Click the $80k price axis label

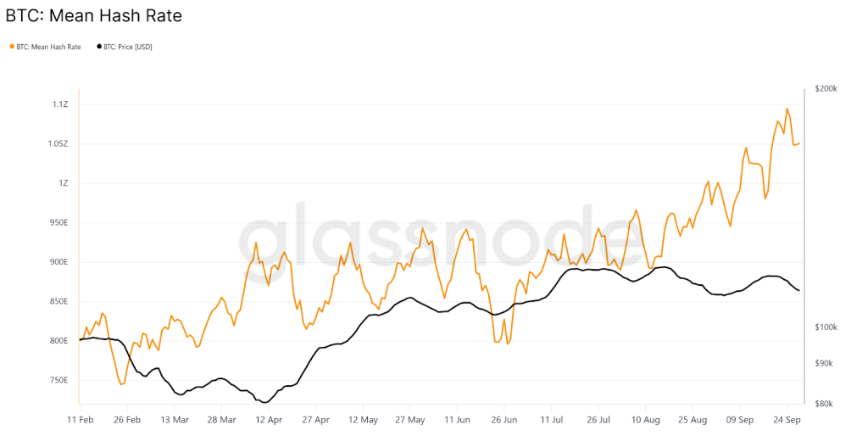[824, 405]
